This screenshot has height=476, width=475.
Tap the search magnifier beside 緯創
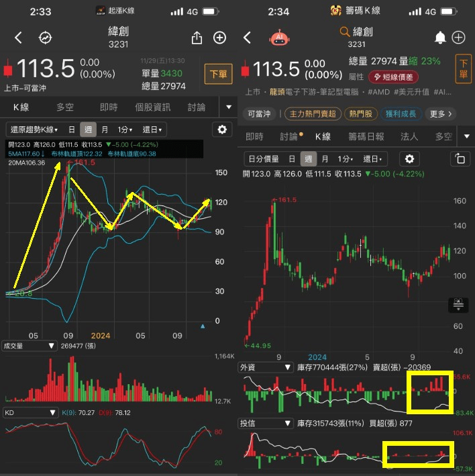click(x=345, y=32)
